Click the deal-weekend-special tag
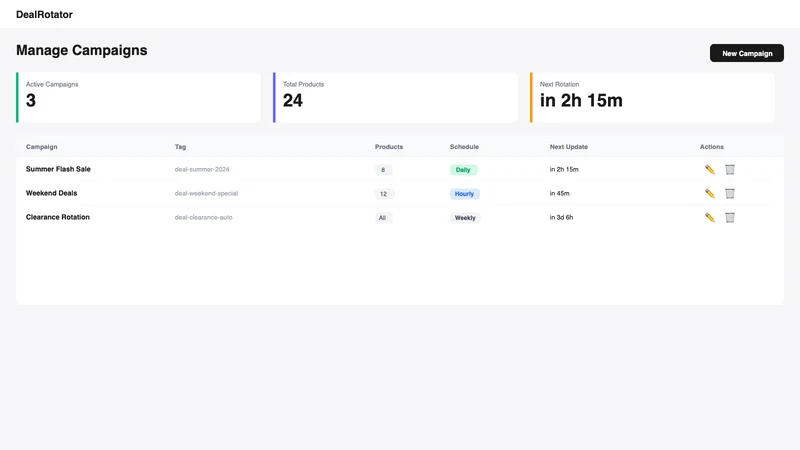The height and width of the screenshot is (450, 800). coord(206,193)
